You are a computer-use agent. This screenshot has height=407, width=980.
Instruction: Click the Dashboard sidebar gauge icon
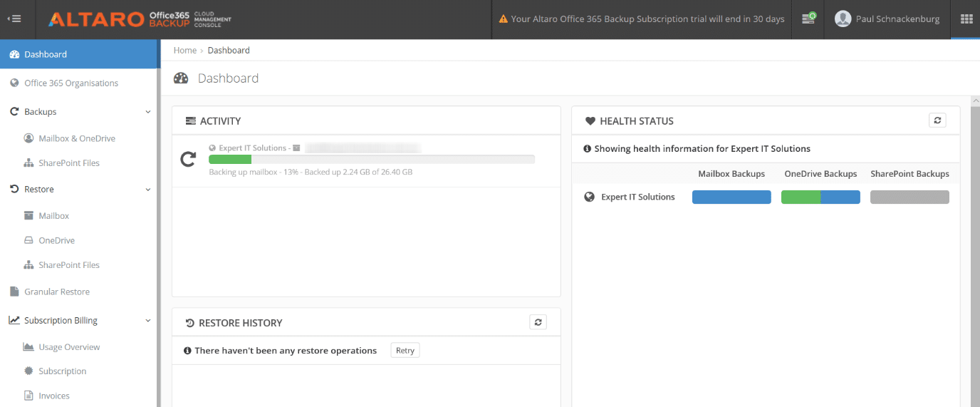pyautogui.click(x=14, y=54)
